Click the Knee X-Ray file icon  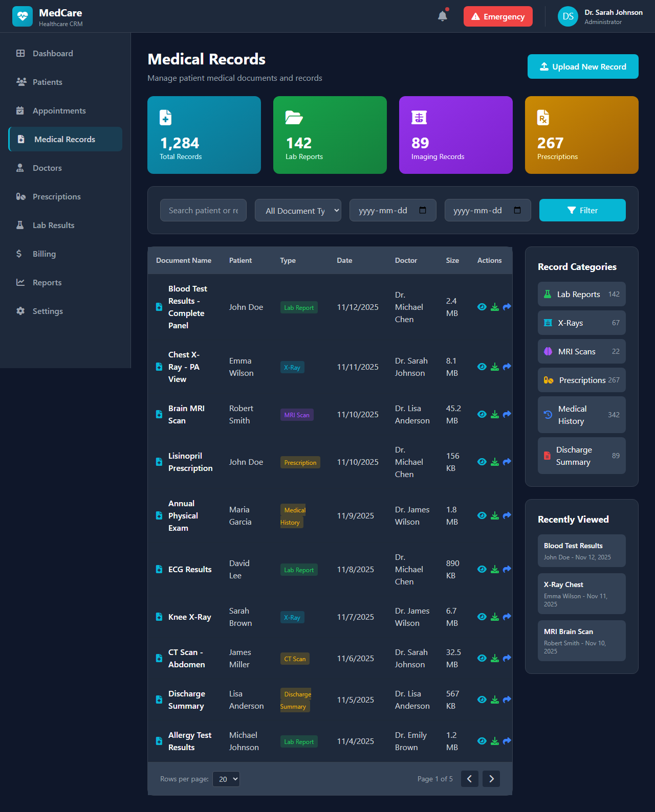(x=159, y=617)
